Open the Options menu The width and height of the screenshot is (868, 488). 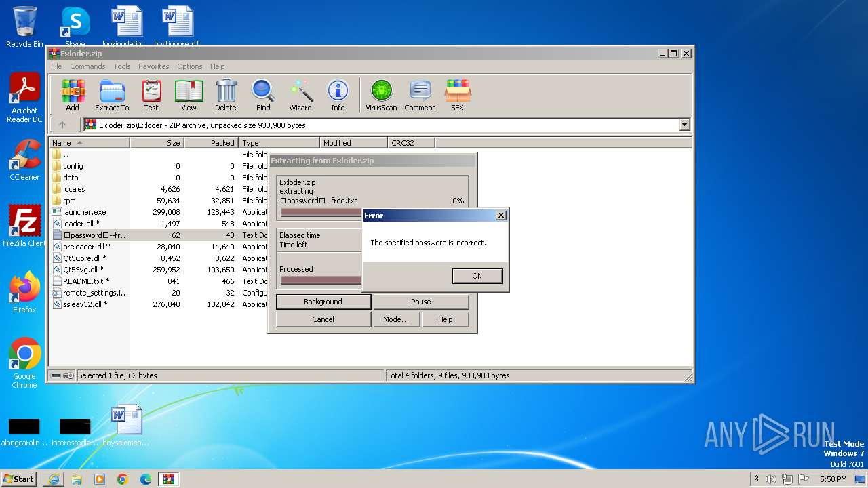click(x=190, y=66)
